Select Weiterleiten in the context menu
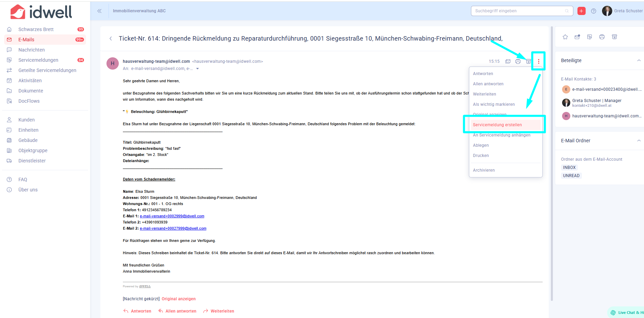The height and width of the screenshot is (318, 644). [485, 94]
